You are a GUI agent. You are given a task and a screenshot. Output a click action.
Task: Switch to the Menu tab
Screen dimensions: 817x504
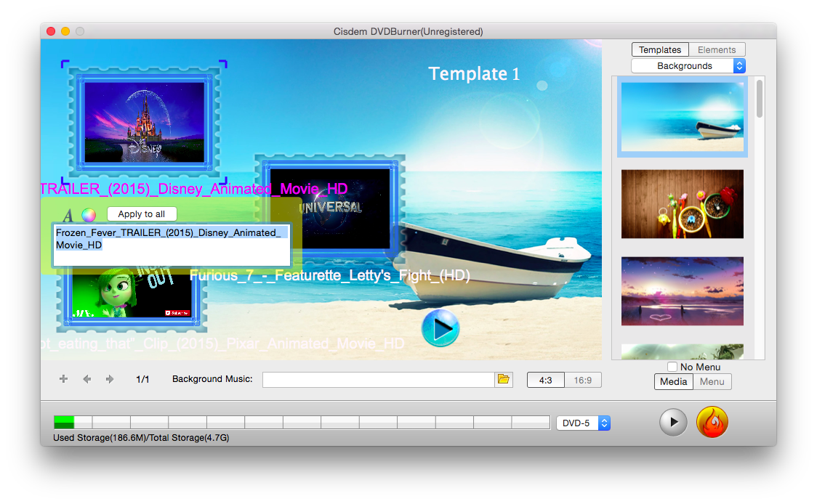[712, 382]
